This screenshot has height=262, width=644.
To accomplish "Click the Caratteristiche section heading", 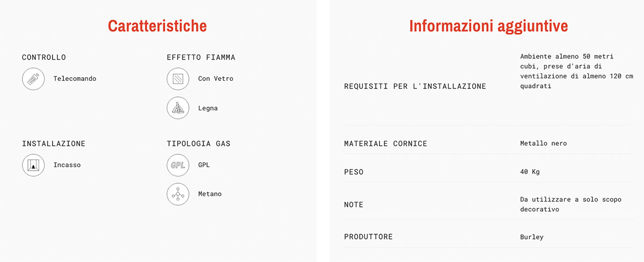I will tap(157, 26).
